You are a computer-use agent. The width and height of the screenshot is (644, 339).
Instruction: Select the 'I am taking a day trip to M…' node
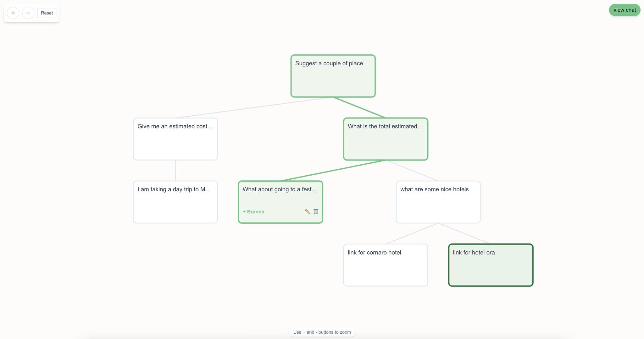[x=175, y=202]
